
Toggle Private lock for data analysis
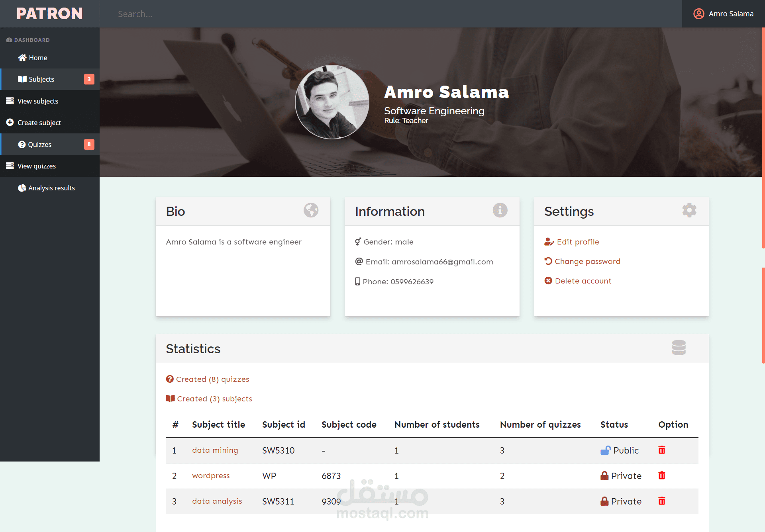pos(604,501)
